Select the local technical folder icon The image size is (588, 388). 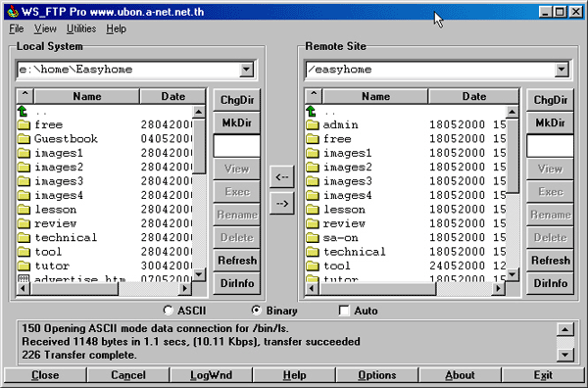click(x=24, y=238)
